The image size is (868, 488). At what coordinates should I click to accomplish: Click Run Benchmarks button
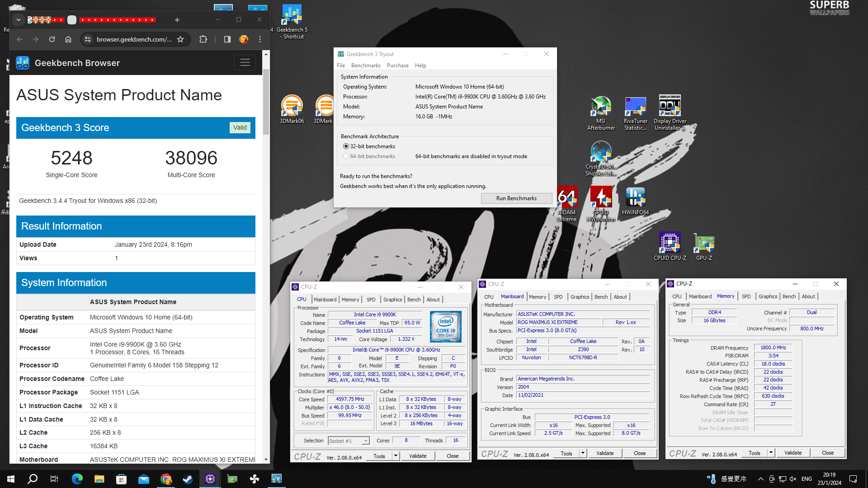516,198
